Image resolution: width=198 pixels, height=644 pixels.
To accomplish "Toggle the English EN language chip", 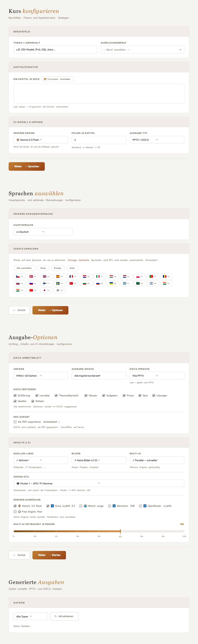I will 46,276.
